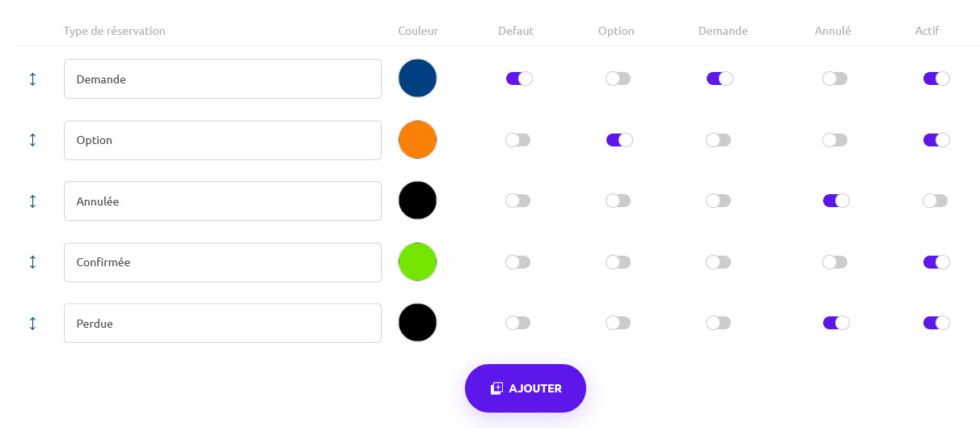Click the reorder arrow icon for Perdue row

pyautogui.click(x=32, y=324)
